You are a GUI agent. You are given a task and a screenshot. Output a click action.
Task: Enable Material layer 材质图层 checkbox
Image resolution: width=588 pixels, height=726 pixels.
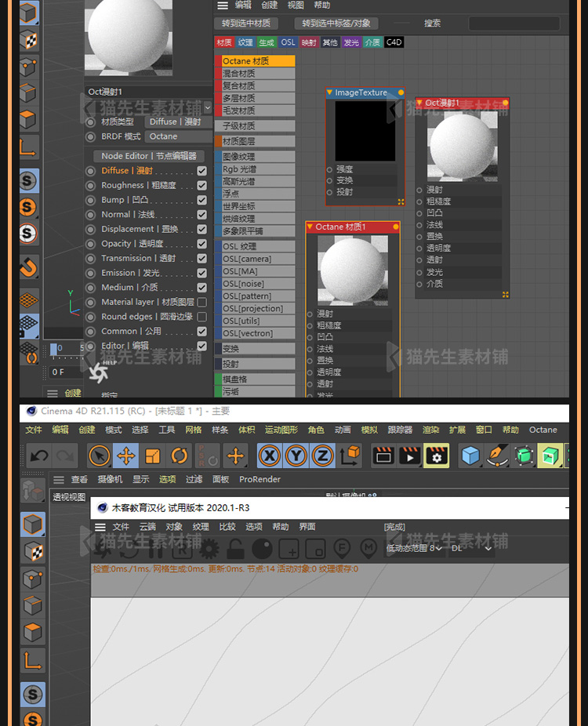tap(201, 302)
